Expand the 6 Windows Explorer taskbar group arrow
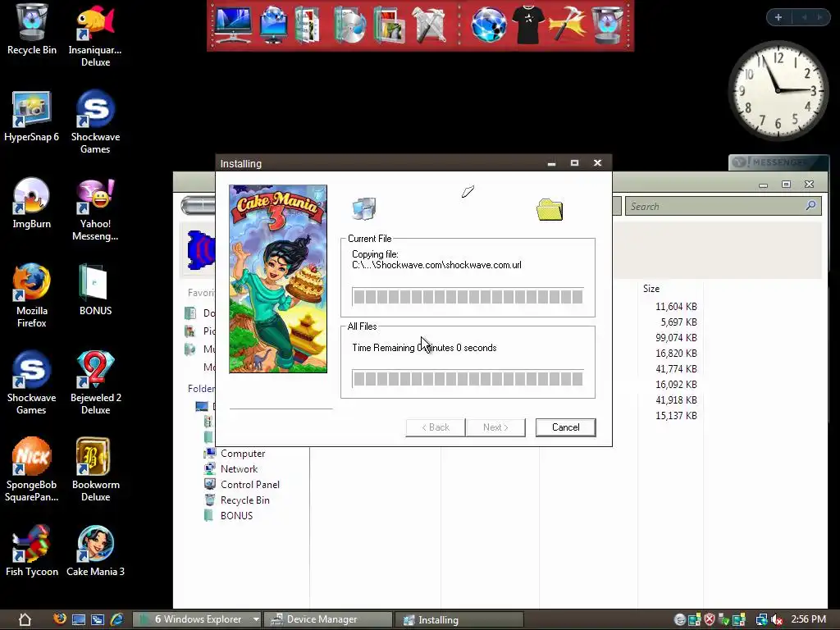Viewport: 840px width, 630px height. tap(256, 620)
